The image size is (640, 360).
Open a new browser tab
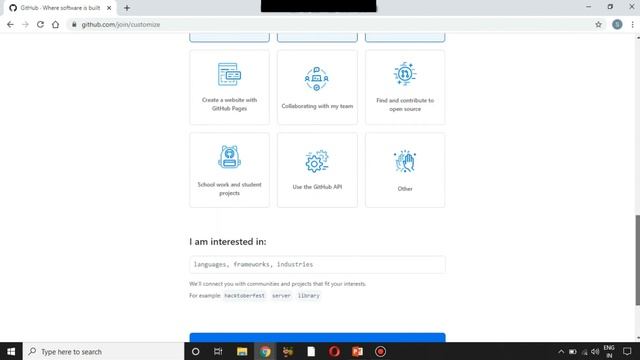point(127,8)
